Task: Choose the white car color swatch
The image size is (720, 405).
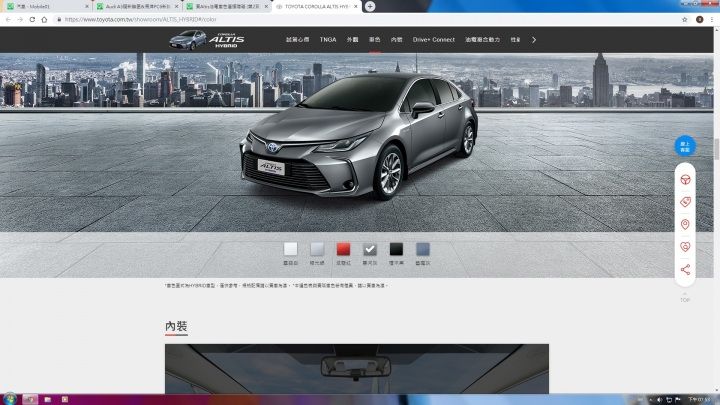Action: tap(290, 249)
